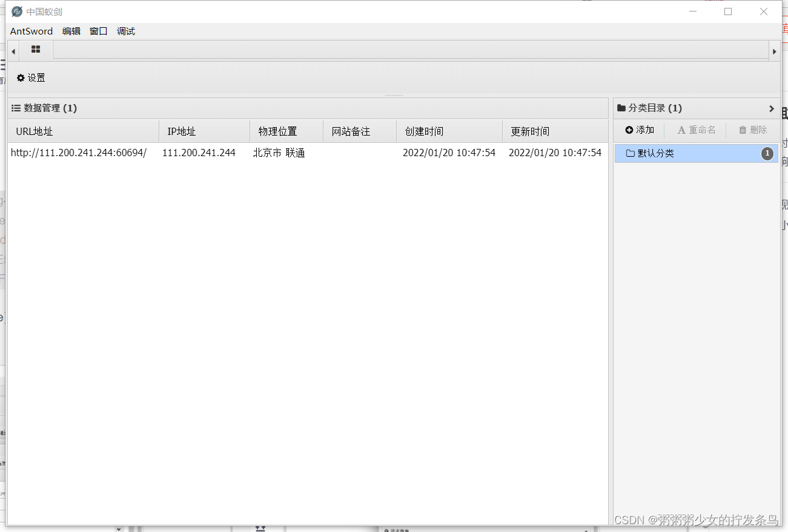Click the left tab scroll arrow
Screen dimensions: 788x532
pyautogui.click(x=13, y=51)
